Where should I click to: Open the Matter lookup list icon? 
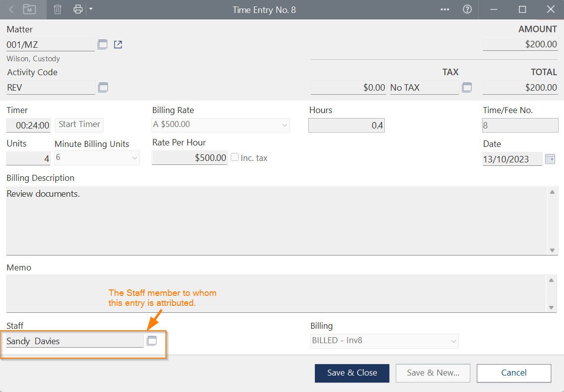point(103,44)
